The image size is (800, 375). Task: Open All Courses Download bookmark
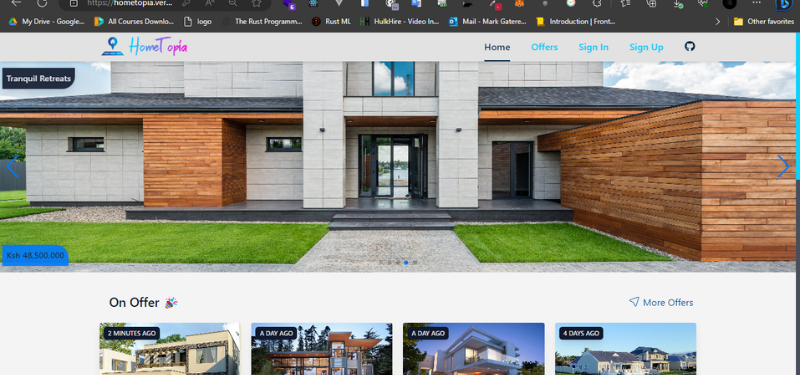(x=134, y=21)
